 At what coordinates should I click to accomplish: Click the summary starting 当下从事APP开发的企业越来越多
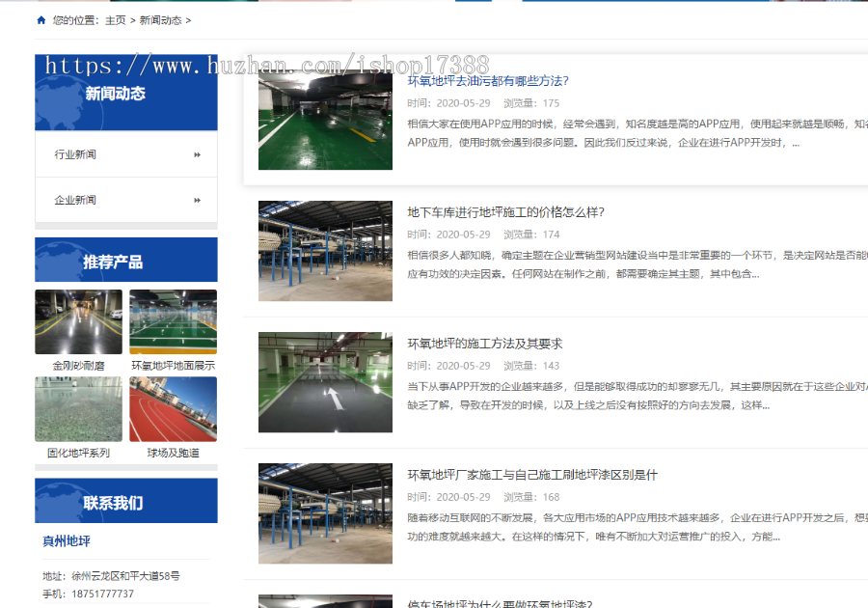pyautogui.click(x=637, y=396)
